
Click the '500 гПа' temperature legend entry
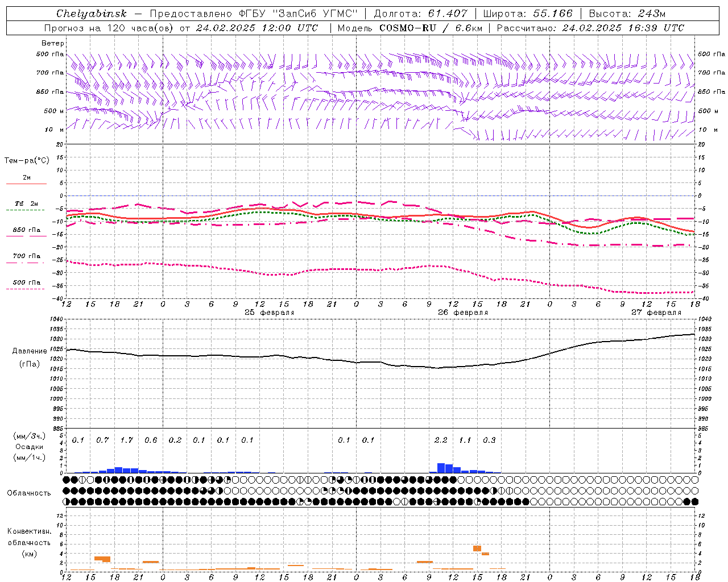27,282
